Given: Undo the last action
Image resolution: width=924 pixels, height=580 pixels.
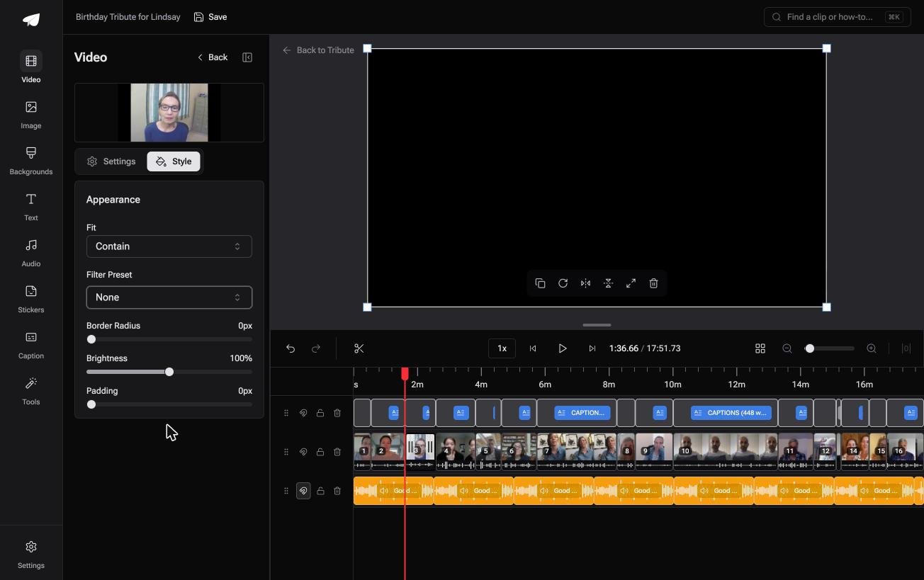Looking at the screenshot, I should coord(291,348).
